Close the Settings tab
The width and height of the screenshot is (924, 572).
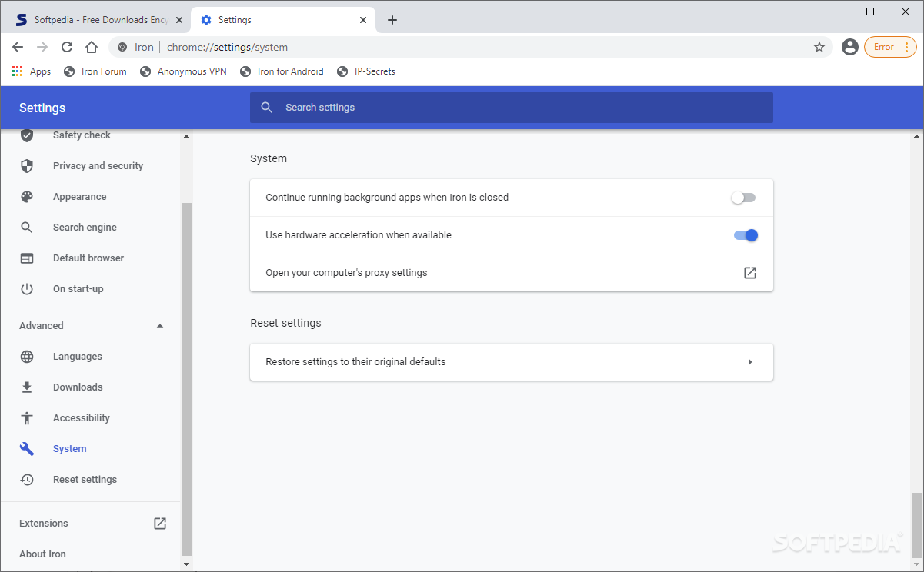(363, 20)
